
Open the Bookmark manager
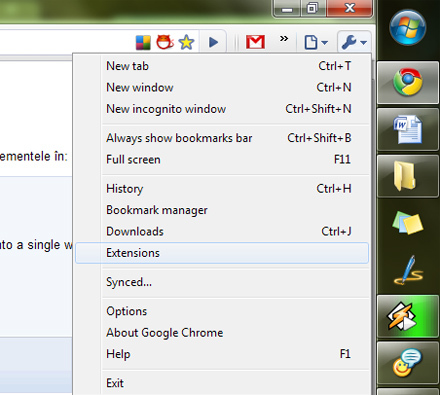click(222, 210)
